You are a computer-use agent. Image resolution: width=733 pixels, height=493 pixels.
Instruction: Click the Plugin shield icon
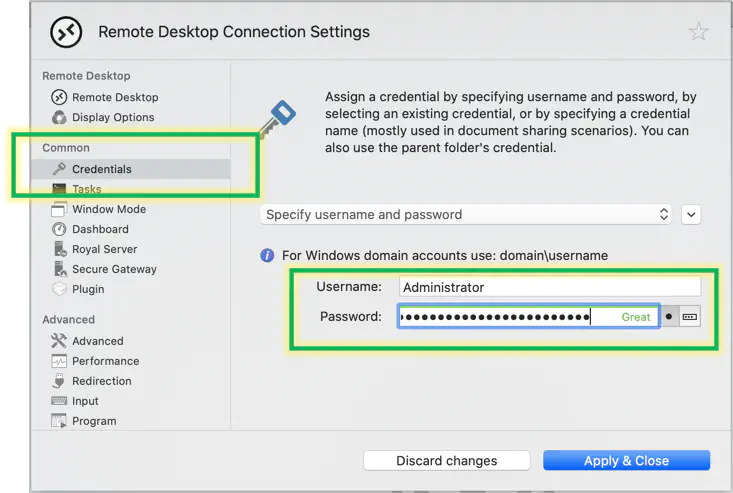(59, 289)
